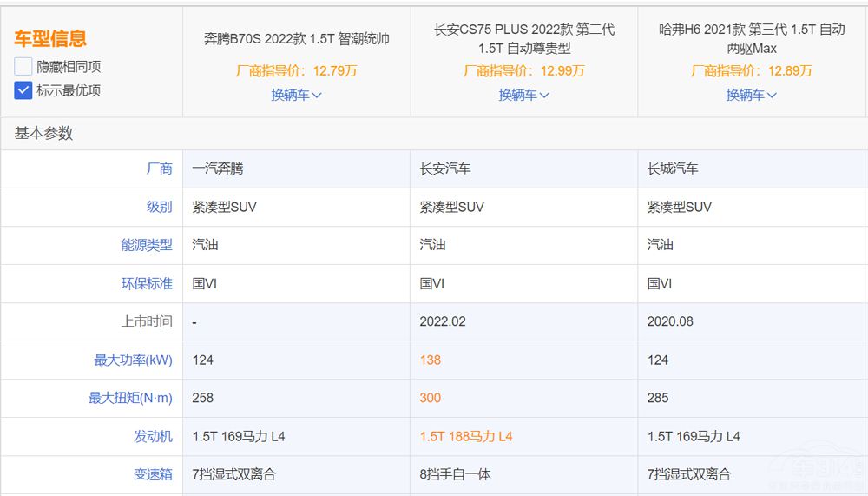Click the 车型信息 heading
Viewport: 868px width, 496px height.
50,38
